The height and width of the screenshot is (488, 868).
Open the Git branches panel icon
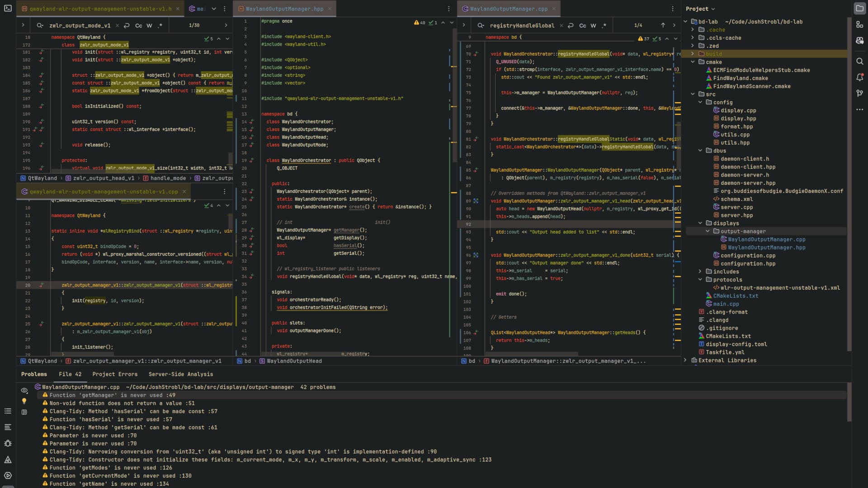pyautogui.click(x=860, y=94)
